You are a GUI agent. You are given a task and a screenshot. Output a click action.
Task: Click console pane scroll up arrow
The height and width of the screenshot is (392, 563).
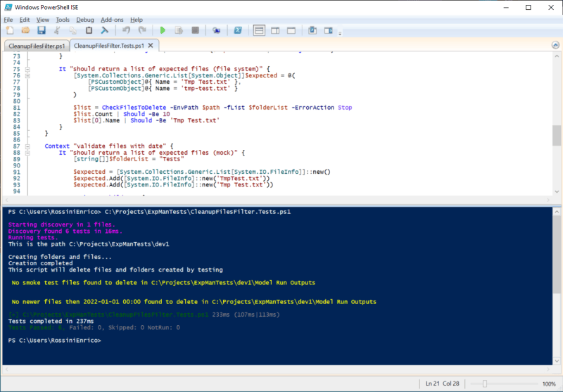point(556,212)
